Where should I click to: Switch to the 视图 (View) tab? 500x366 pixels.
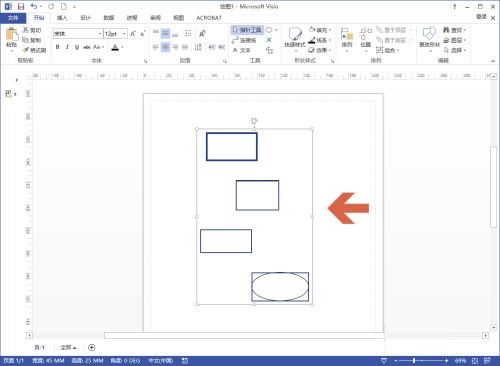click(x=179, y=18)
